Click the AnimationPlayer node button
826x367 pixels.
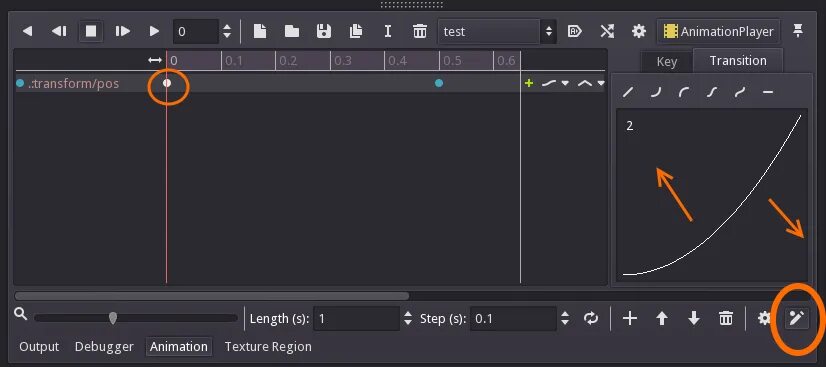click(x=718, y=32)
